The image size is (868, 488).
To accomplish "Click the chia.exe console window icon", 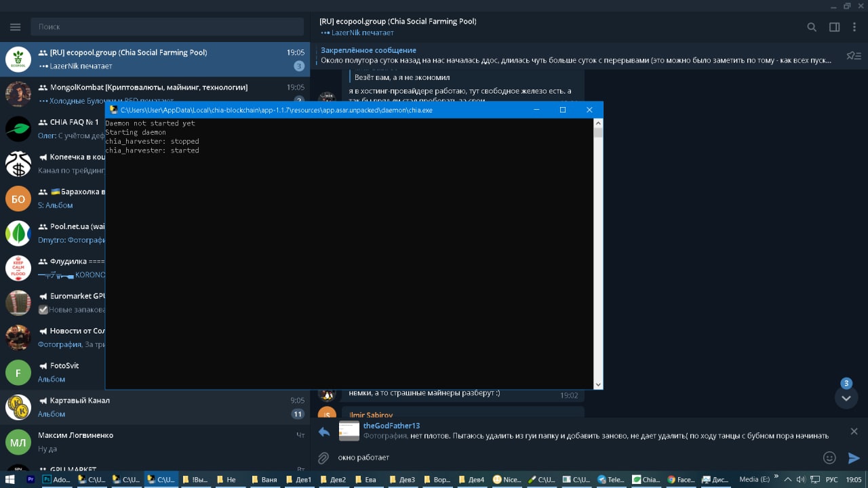I will coord(113,110).
